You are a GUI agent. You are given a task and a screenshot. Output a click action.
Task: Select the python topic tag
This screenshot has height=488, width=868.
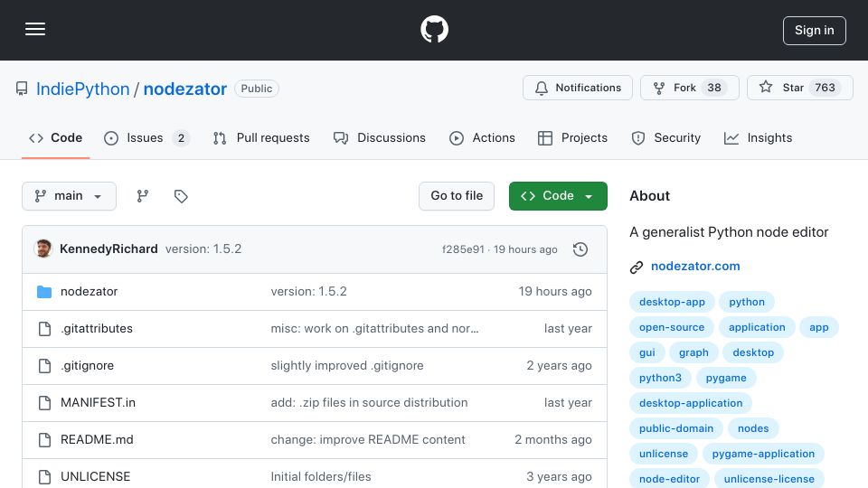747,302
